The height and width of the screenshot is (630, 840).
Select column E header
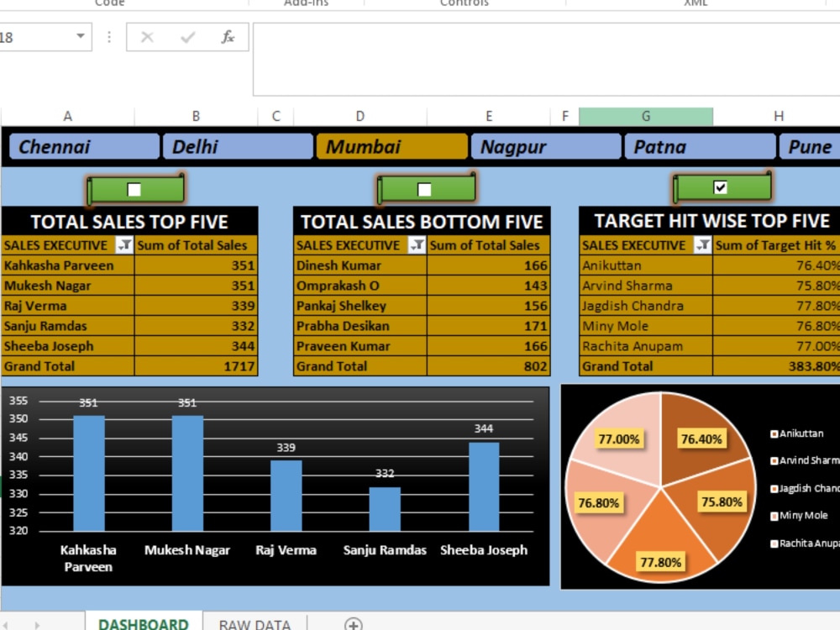(x=489, y=116)
